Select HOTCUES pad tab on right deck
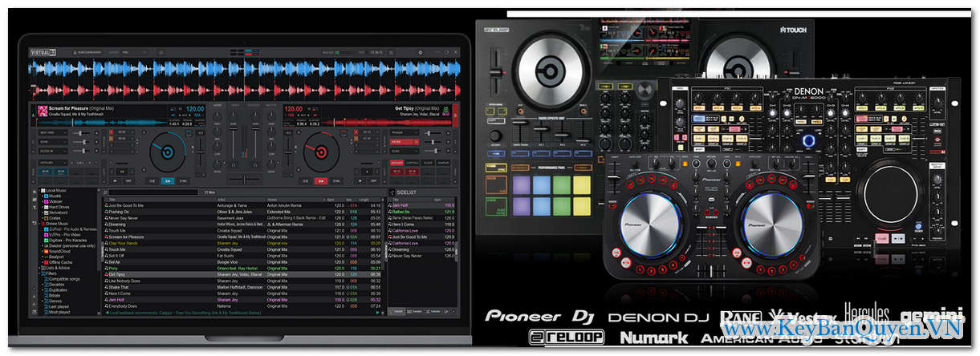This screenshot has width=980, height=356. point(396,163)
